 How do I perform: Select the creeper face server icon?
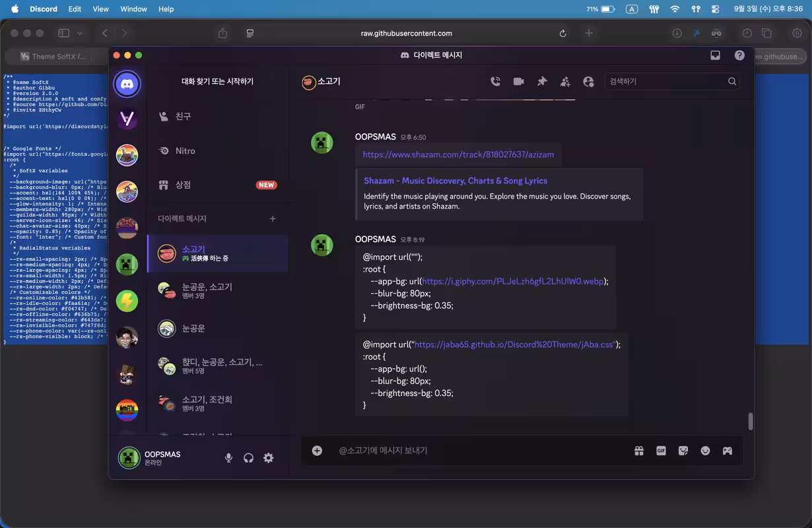[127, 264]
